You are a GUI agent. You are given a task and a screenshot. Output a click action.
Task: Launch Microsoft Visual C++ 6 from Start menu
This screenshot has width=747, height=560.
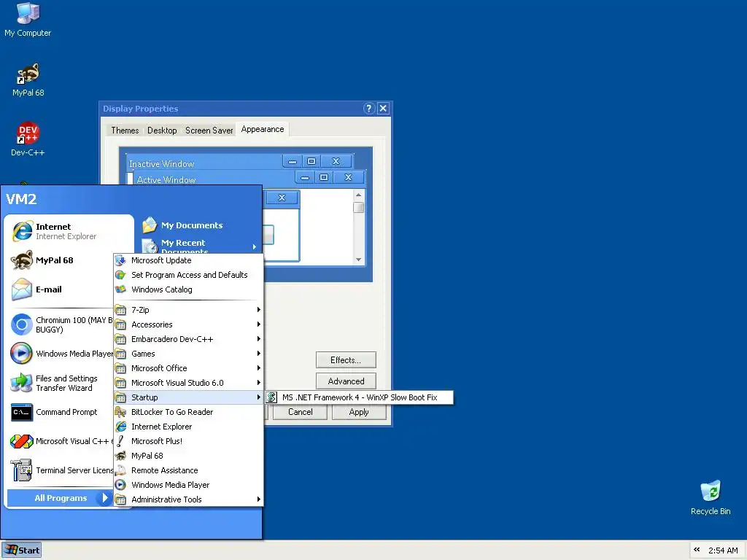[x=62, y=441]
